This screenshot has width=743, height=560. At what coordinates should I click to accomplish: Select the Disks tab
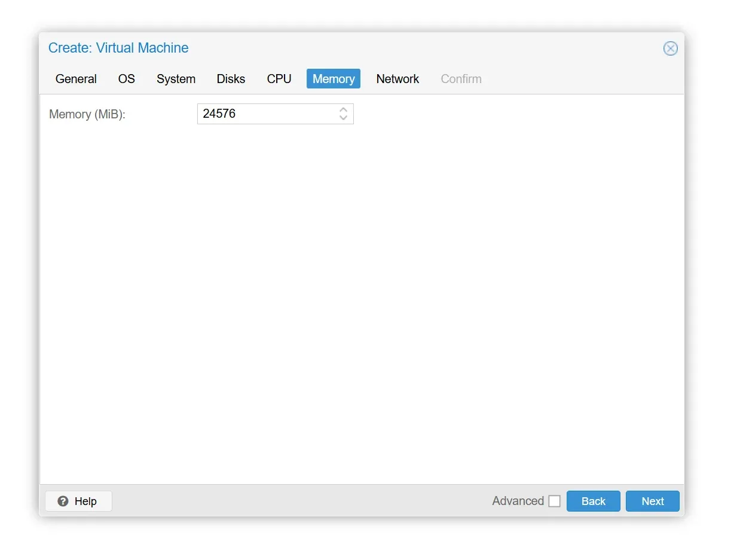coord(231,79)
